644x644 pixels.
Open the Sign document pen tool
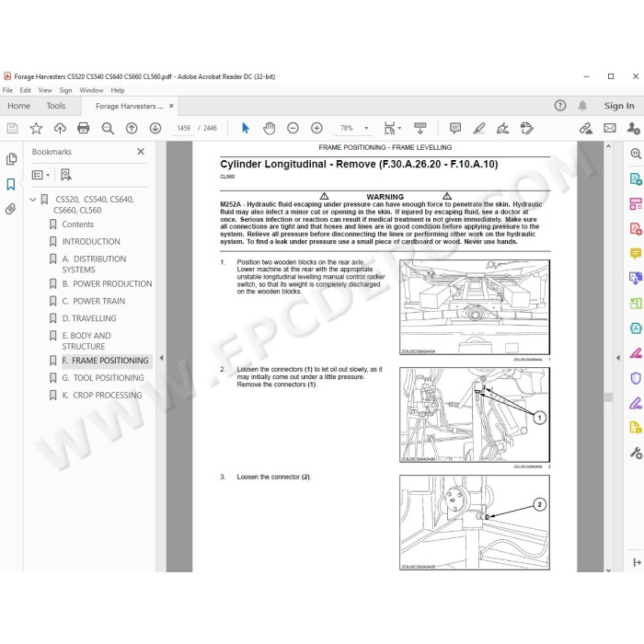(502, 129)
